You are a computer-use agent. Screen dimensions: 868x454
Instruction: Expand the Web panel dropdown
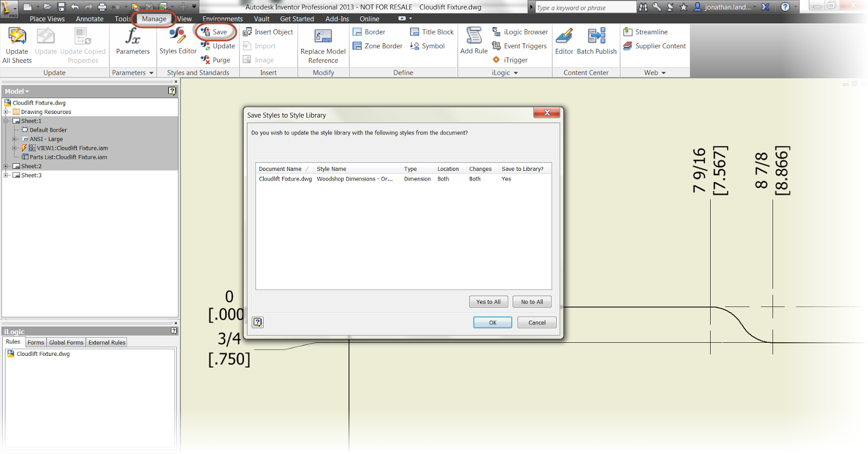663,73
